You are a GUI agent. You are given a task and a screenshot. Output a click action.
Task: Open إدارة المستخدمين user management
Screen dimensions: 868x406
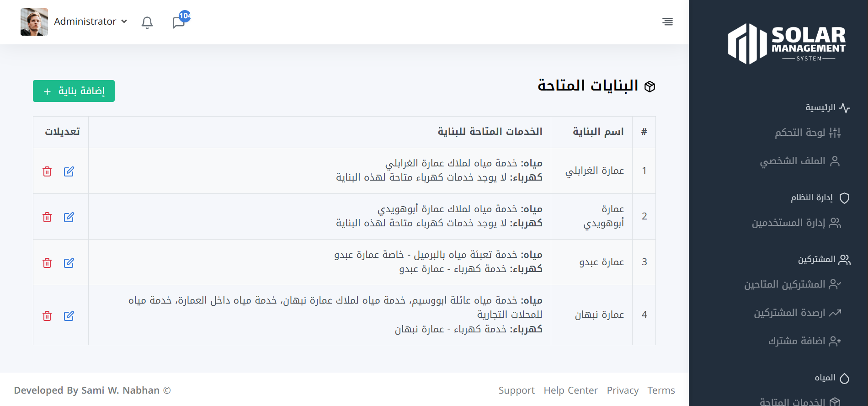(x=796, y=223)
